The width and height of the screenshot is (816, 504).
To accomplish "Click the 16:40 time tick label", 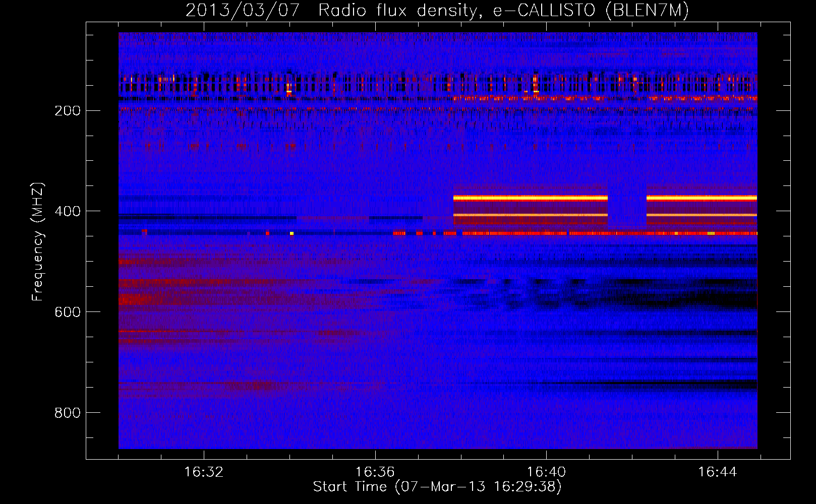I will pyautogui.click(x=546, y=472).
